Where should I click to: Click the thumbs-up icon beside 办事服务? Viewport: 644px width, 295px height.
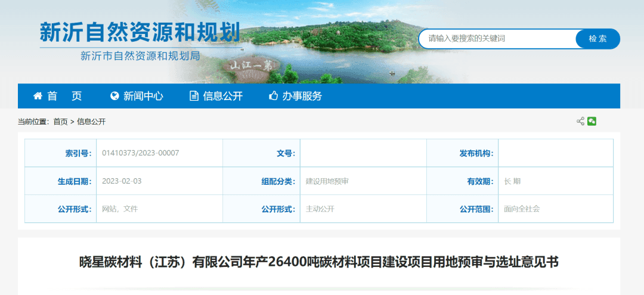coord(274,96)
